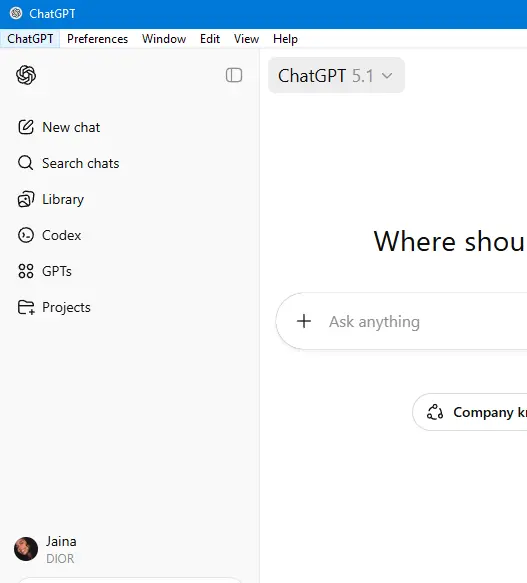
Task: Click the ChatGPT logo in sidebar
Action: (x=26, y=75)
